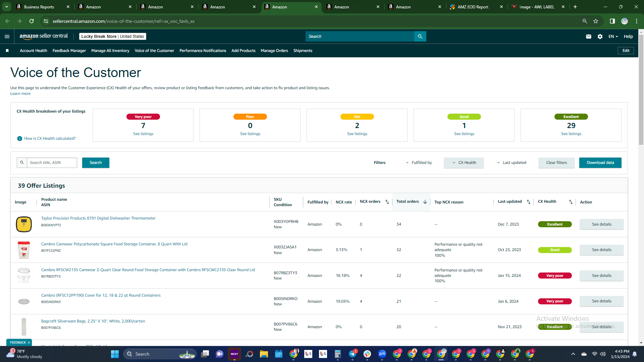
Task: Toggle the browser side panel icon
Action: point(612,21)
